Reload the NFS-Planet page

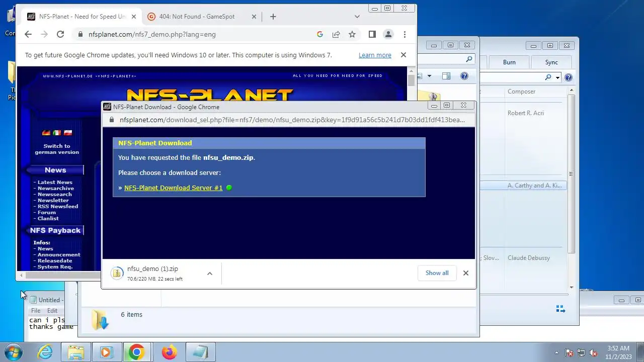(x=60, y=34)
